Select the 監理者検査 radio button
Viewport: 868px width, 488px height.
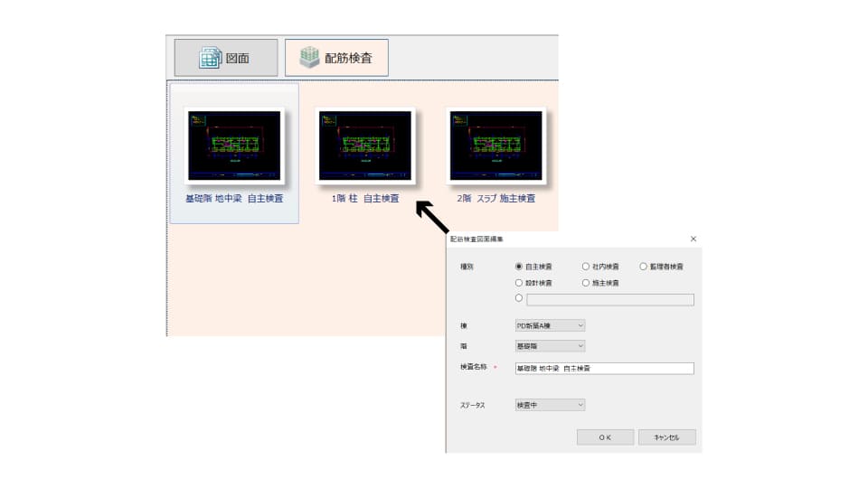643,267
